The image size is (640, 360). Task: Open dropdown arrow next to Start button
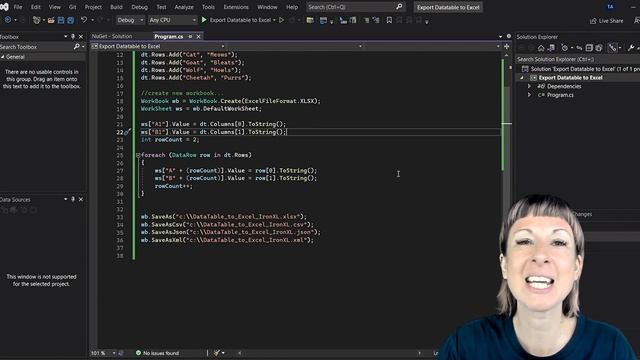click(274, 20)
